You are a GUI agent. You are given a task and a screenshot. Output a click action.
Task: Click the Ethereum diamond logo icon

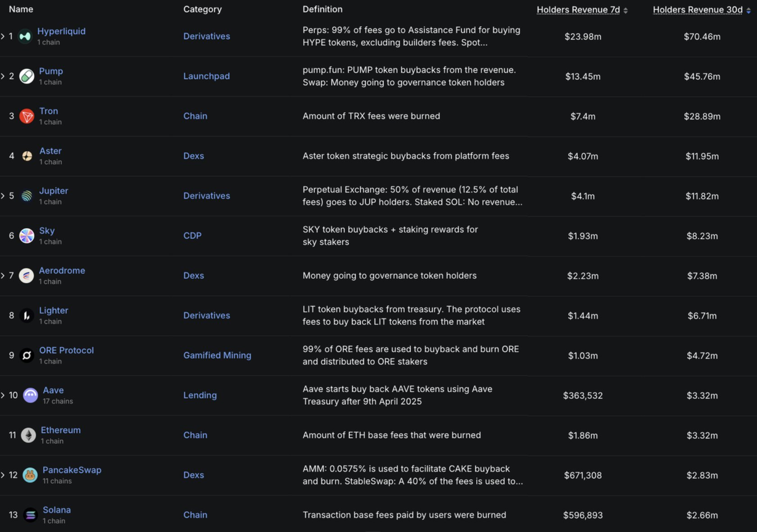click(x=28, y=435)
